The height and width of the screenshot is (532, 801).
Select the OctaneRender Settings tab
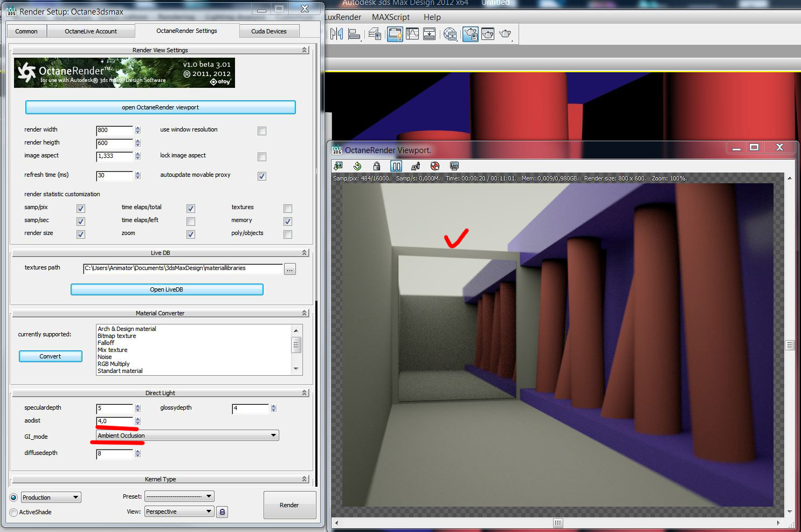click(x=187, y=31)
